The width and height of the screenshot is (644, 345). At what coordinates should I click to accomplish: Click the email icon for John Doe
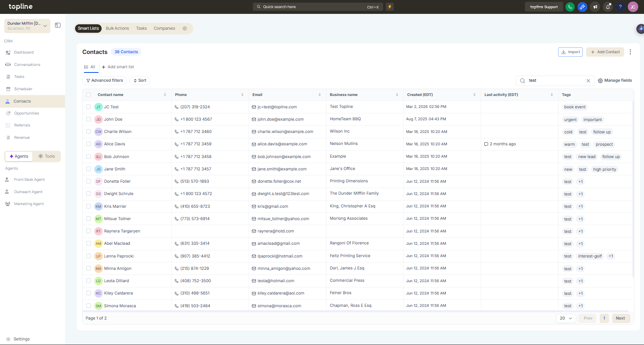click(x=254, y=119)
